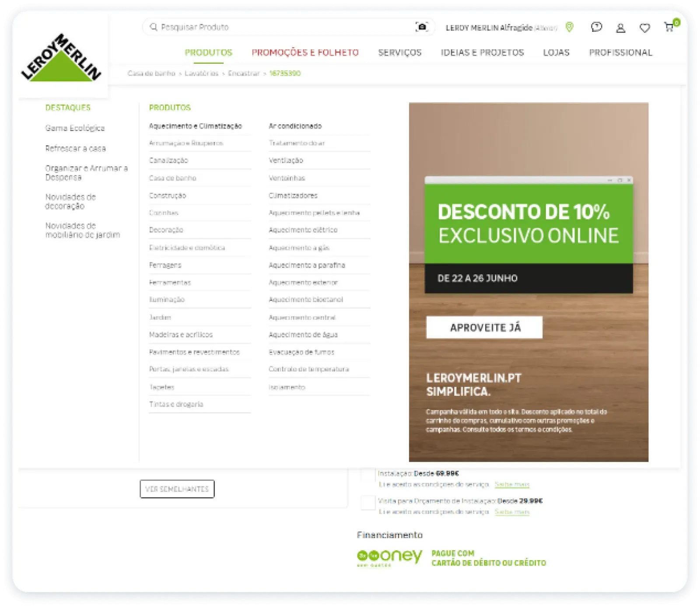
Task: Select Arrumação e Roupeiros category
Action: tap(186, 143)
